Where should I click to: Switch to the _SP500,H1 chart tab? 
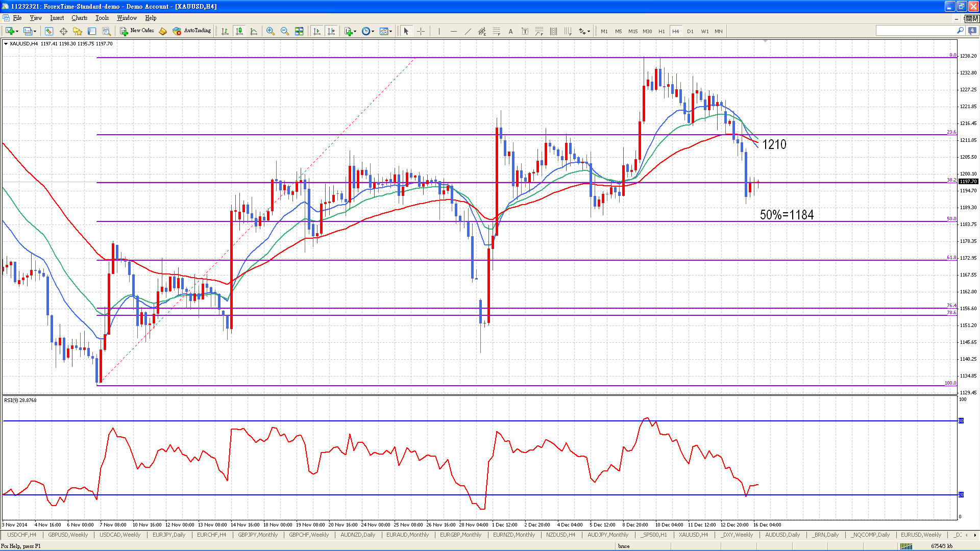click(x=654, y=535)
